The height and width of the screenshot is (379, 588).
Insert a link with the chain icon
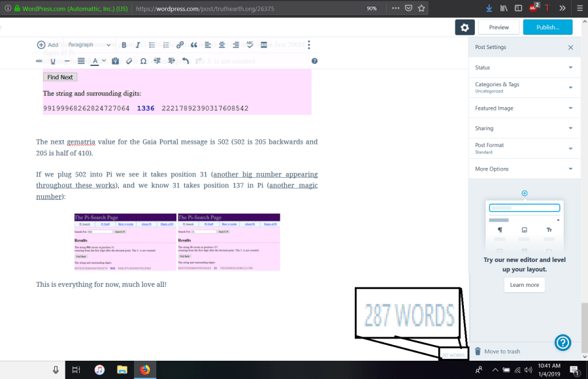[x=180, y=45]
